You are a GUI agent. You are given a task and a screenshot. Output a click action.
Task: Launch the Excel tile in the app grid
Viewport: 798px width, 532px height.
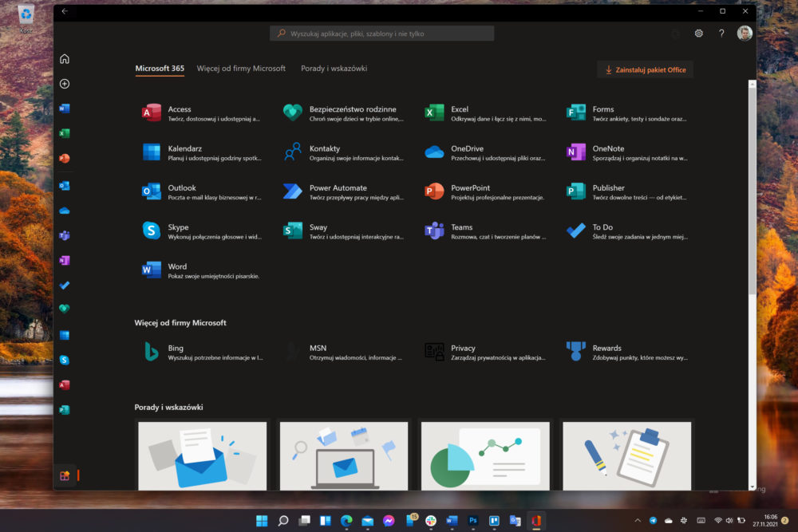pyautogui.click(x=485, y=113)
